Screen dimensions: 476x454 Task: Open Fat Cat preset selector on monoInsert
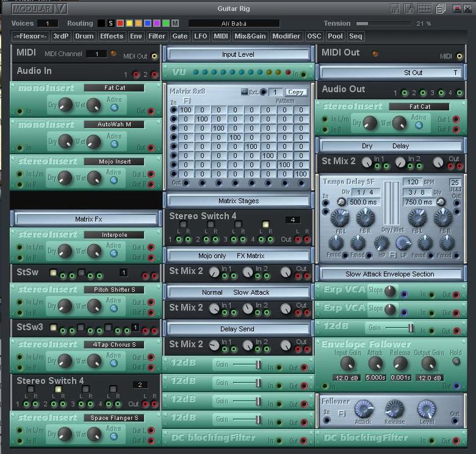114,88
